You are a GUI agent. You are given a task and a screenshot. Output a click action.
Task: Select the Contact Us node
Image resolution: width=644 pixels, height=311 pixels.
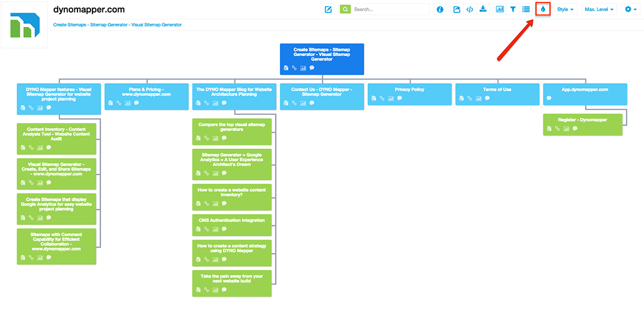coord(322,97)
